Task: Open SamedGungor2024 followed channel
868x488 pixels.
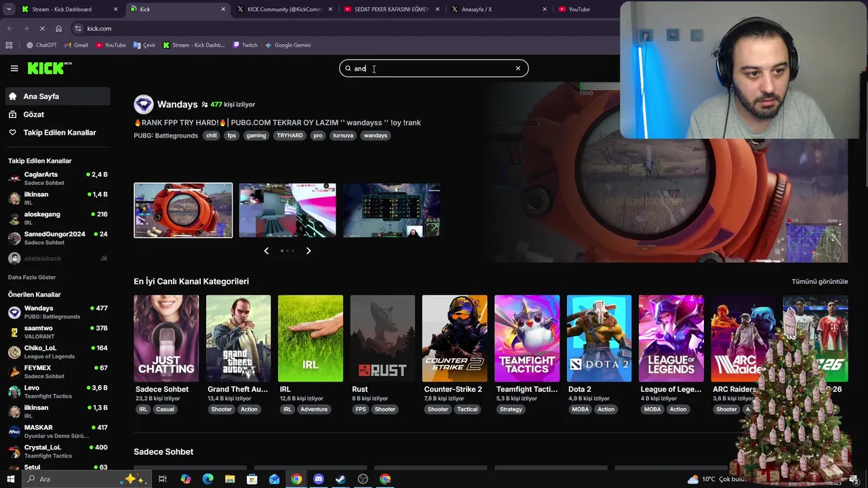Action: tap(58, 238)
